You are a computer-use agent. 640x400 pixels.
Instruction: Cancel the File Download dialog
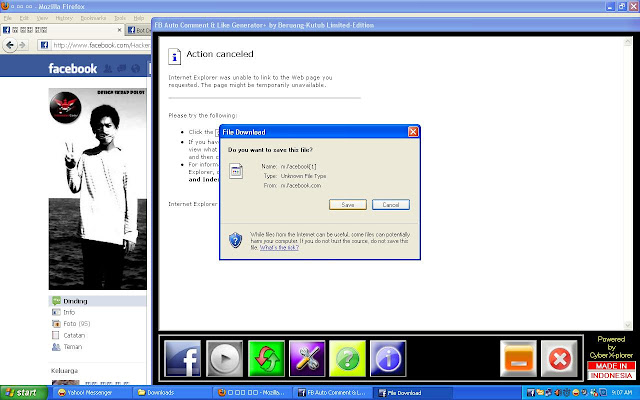tap(391, 204)
